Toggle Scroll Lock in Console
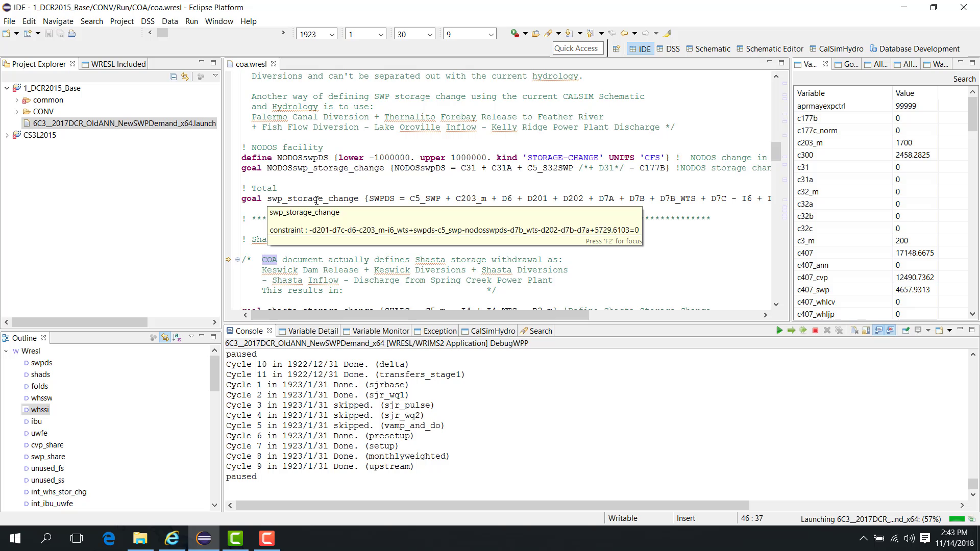This screenshot has width=980, height=551. (866, 331)
